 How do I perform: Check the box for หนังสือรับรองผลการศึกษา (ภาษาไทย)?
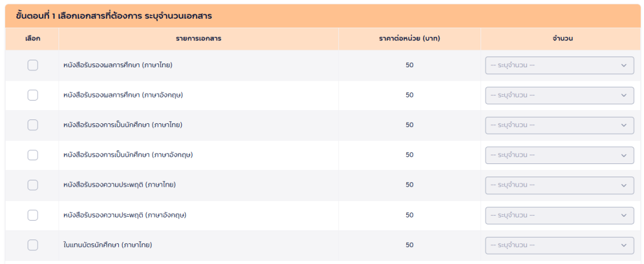coord(33,65)
